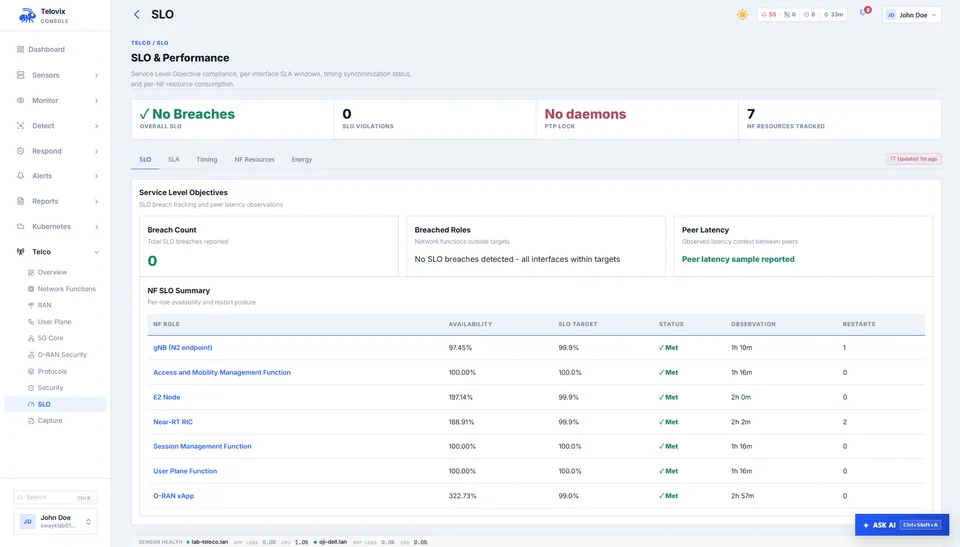Collapse the Telco menu chevron
The height and width of the screenshot is (547, 960).
(x=96, y=252)
